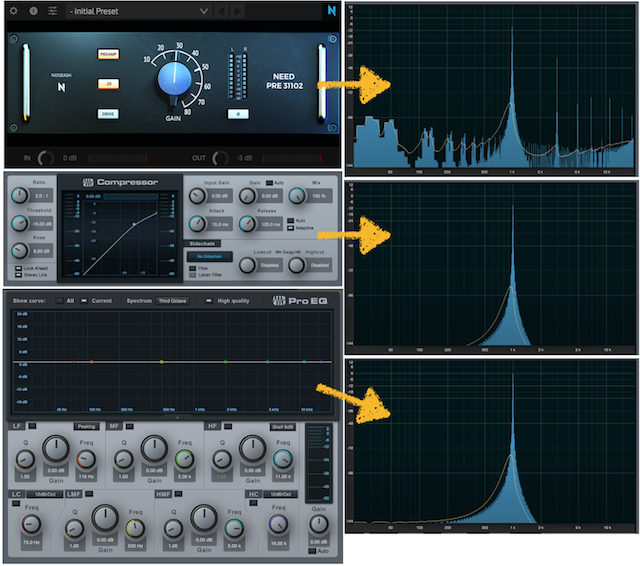The image size is (640, 566).
Task: Enable Auto release checkbox
Action: click(291, 220)
